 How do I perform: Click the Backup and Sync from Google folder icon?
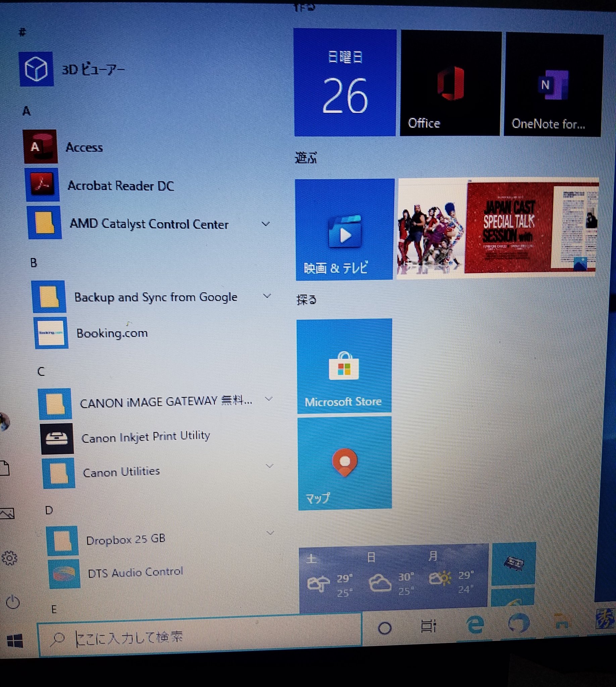click(49, 297)
